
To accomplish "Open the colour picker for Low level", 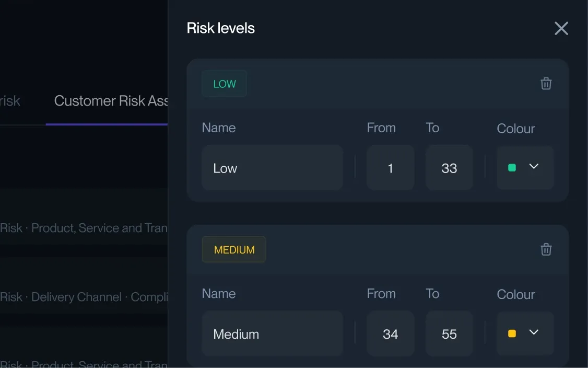I will pyautogui.click(x=525, y=167).
